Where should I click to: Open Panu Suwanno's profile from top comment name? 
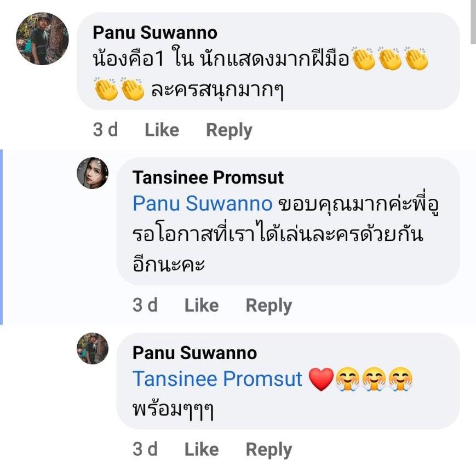pos(155,33)
